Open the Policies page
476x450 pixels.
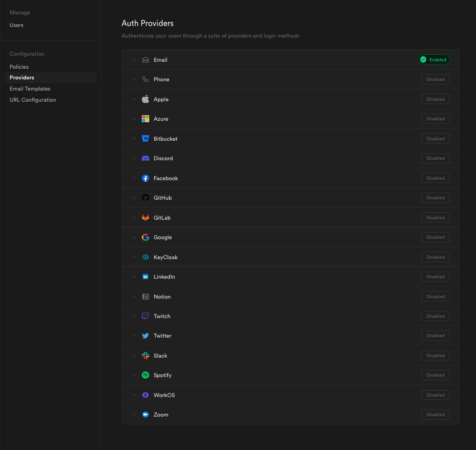[x=19, y=66]
